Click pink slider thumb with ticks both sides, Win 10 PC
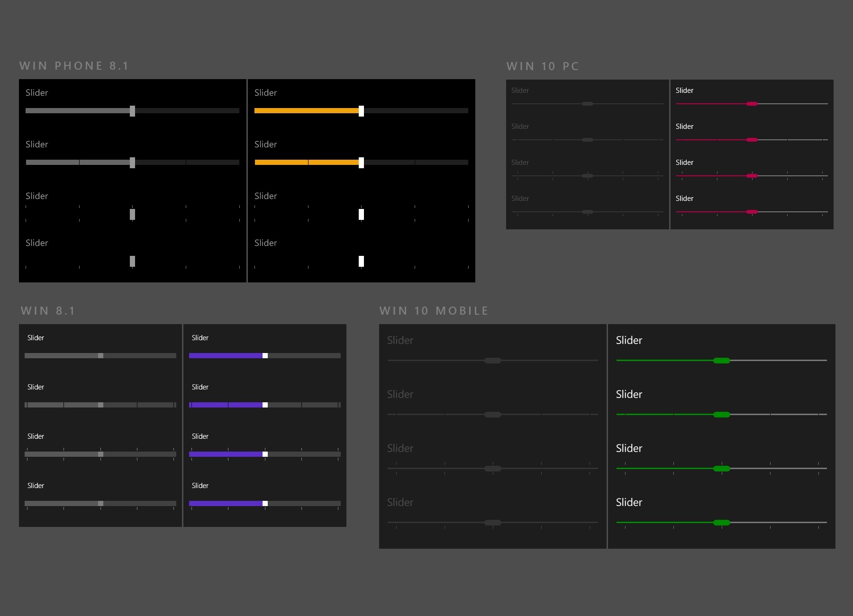 752,176
